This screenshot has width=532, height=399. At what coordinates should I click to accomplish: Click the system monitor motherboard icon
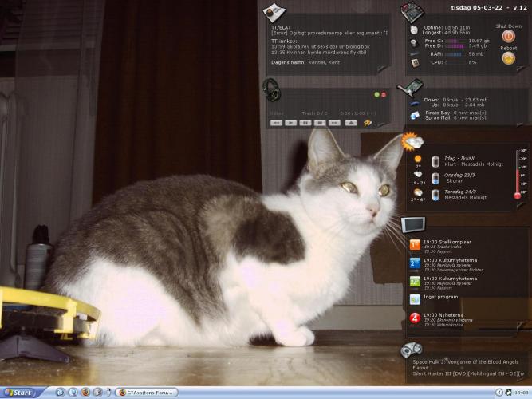click(x=412, y=12)
